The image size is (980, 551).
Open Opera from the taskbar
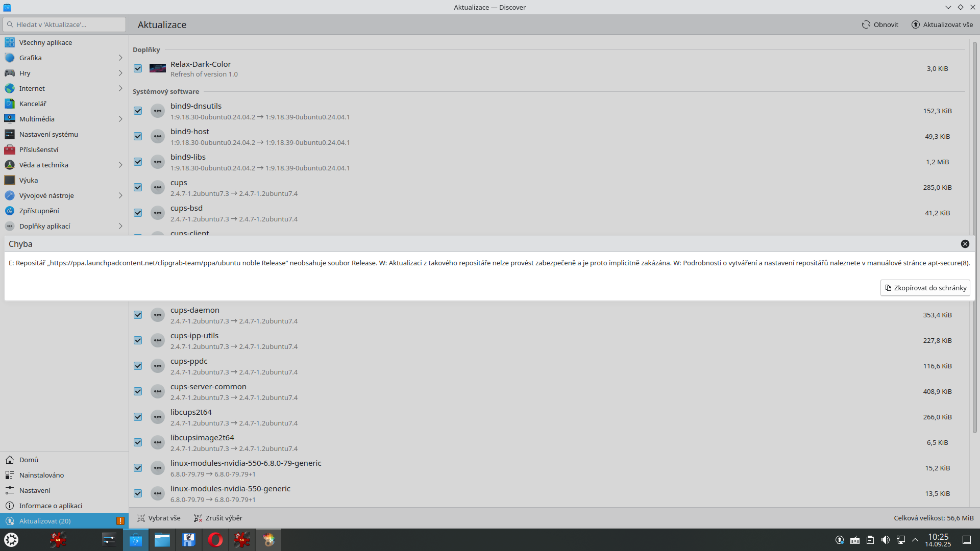(x=215, y=539)
